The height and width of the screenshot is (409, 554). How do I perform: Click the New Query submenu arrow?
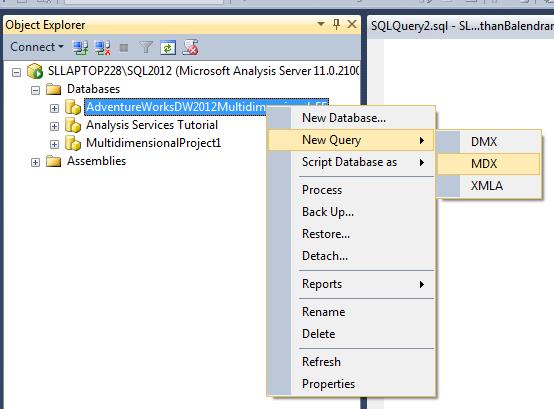(422, 141)
